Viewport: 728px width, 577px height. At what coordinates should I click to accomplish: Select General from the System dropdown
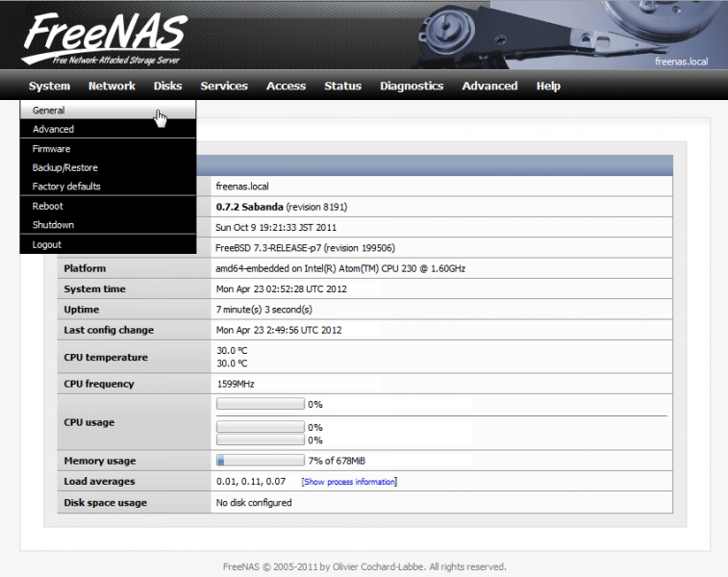click(108, 110)
